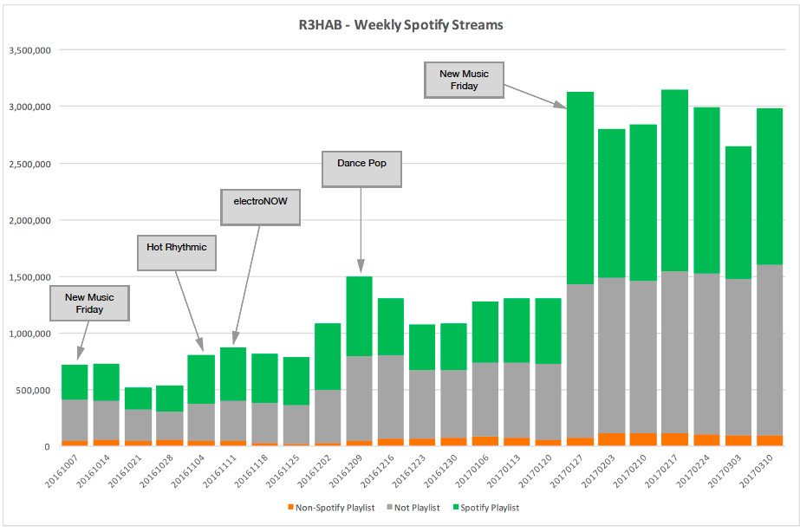The width and height of the screenshot is (800, 532).
Task: Click the green Spotify Playlist legend swatch
Action: pyautogui.click(x=455, y=507)
